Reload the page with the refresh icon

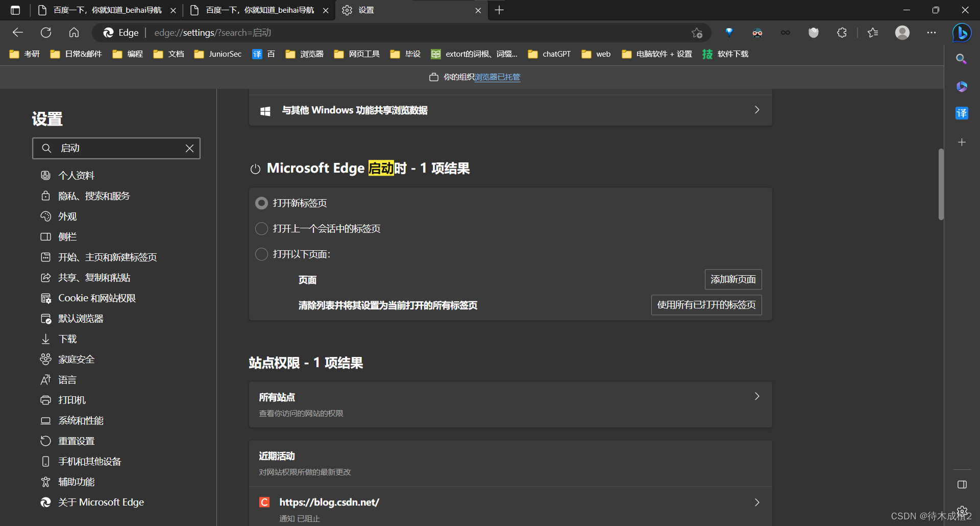coord(46,33)
